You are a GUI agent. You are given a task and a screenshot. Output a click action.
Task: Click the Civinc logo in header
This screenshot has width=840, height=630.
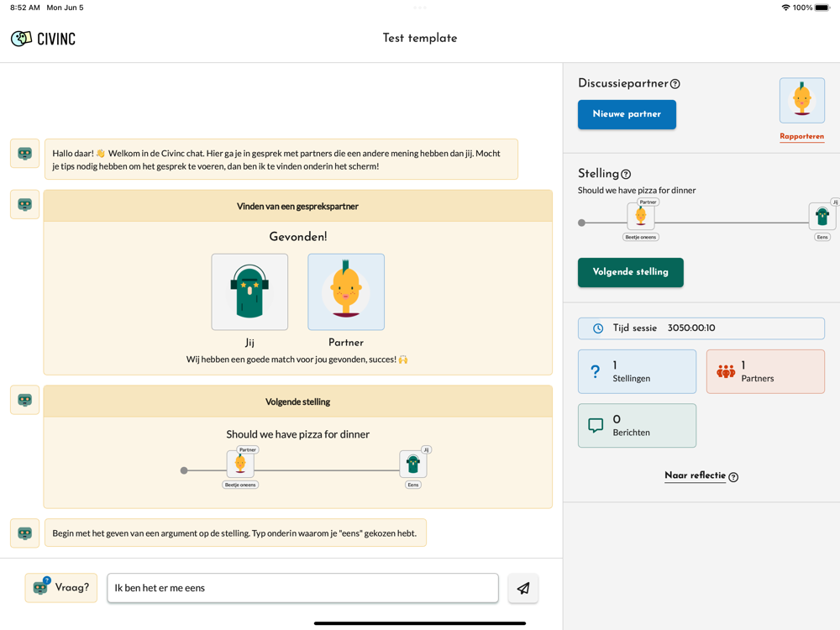(43, 39)
